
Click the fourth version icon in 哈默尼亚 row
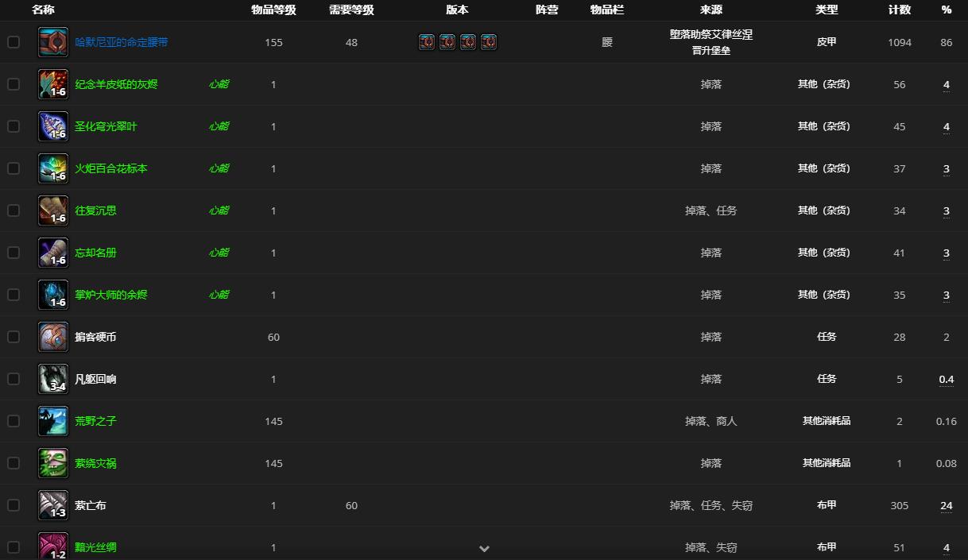[x=489, y=42]
